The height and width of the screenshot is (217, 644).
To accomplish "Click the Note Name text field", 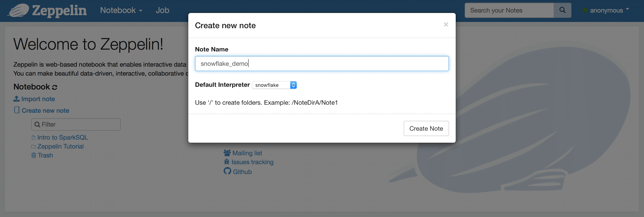I will (322, 63).
